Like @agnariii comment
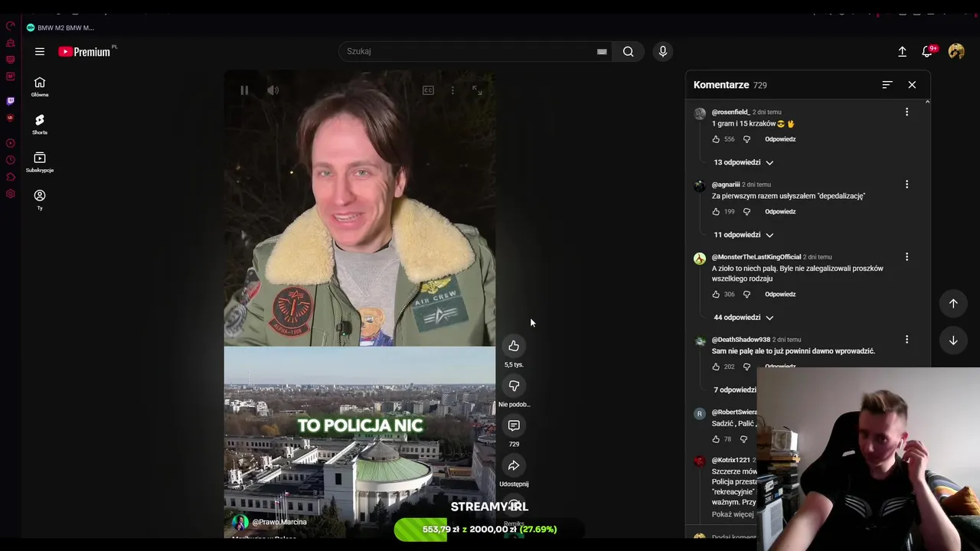This screenshot has width=980, height=551. pyautogui.click(x=716, y=211)
